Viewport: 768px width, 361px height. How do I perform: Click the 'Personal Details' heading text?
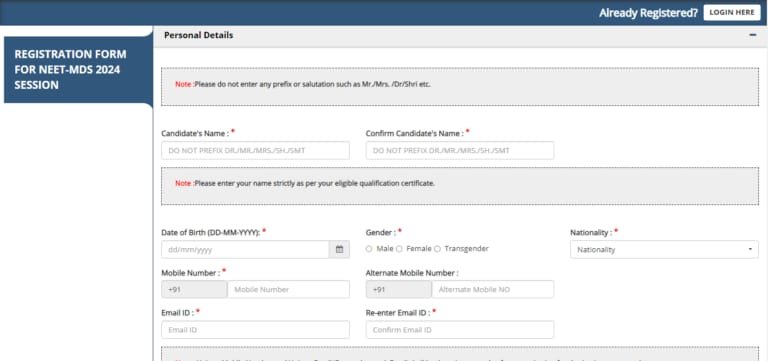198,35
